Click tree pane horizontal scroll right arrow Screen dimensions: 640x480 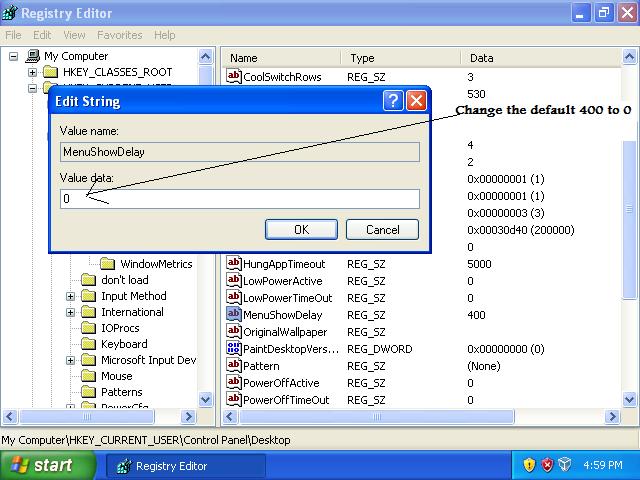[188, 417]
